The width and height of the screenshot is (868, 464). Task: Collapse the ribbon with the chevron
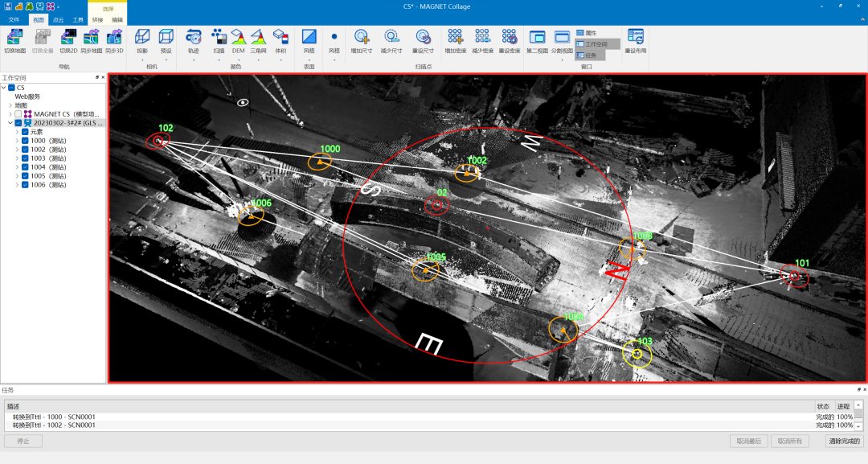862,20
